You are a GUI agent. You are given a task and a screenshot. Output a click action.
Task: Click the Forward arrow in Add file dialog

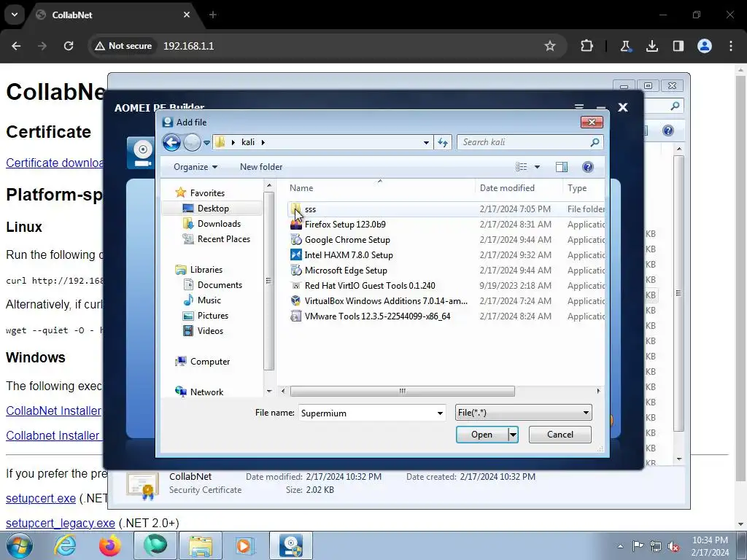click(x=192, y=142)
